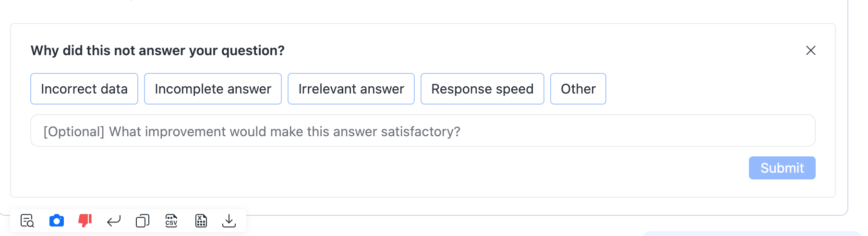Click the return arrow icon
This screenshot has width=868, height=236.
pyautogui.click(x=114, y=221)
